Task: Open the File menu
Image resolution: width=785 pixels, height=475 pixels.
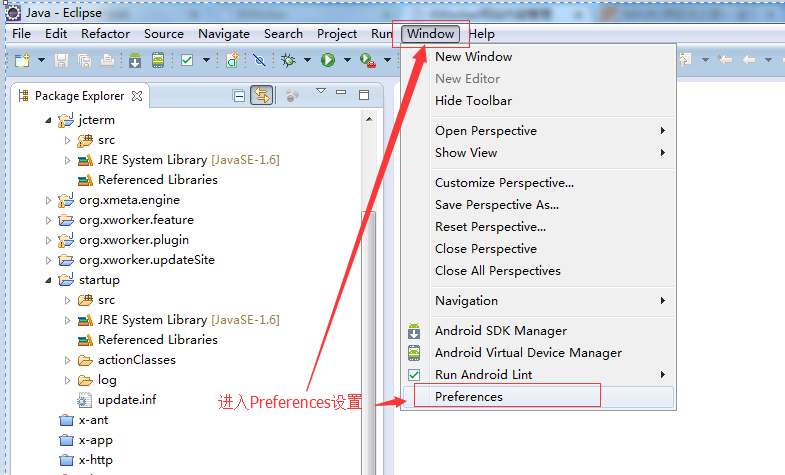Action: (x=22, y=34)
